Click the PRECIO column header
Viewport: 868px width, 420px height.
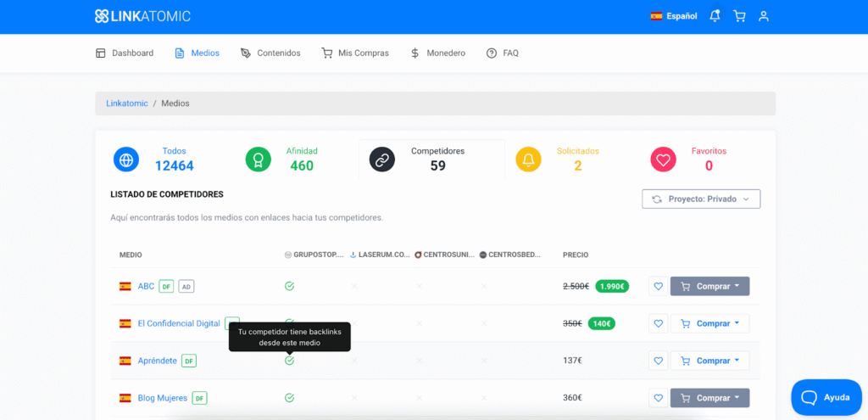[576, 255]
